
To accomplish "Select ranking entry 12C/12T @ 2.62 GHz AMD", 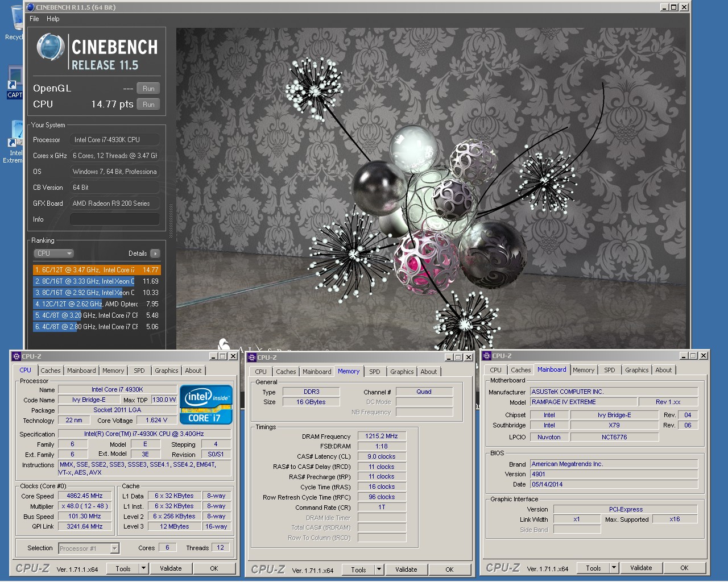I will click(x=97, y=304).
